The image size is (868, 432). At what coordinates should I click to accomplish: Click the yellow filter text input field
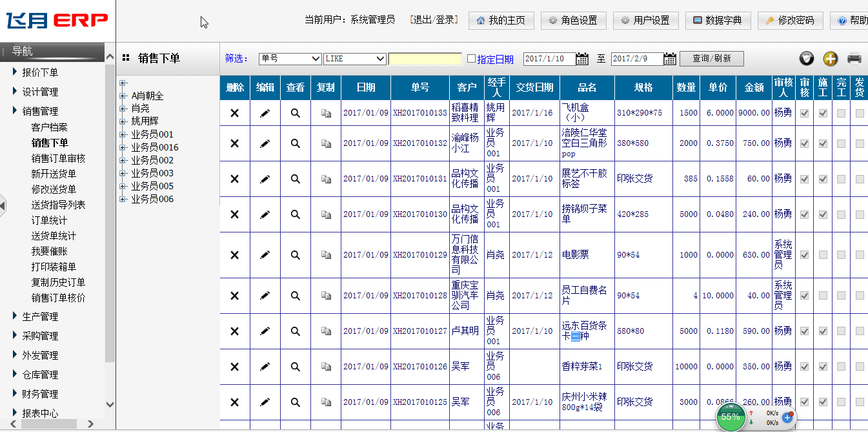click(x=425, y=59)
